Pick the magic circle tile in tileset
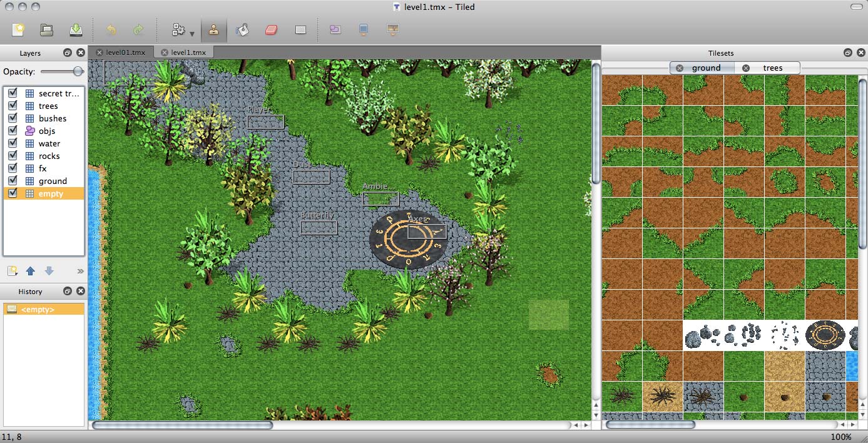 (x=825, y=335)
